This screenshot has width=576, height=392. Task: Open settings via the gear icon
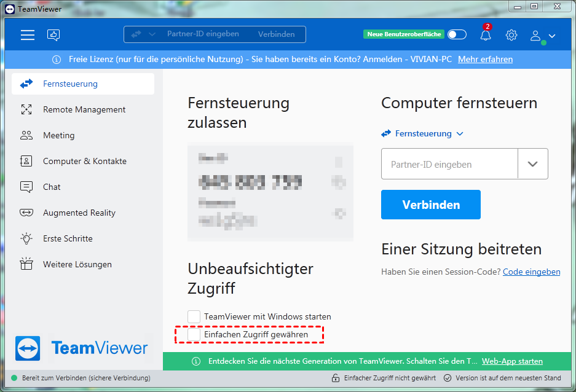511,35
